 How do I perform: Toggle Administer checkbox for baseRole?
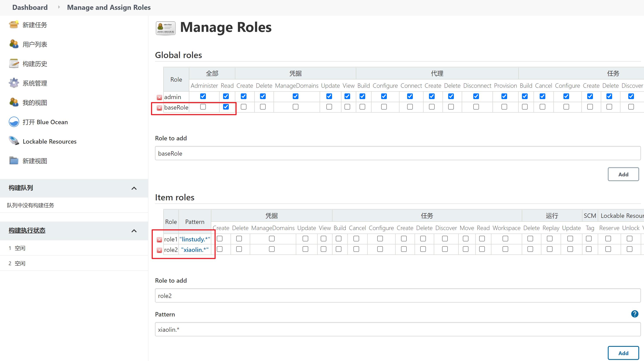coord(203,107)
